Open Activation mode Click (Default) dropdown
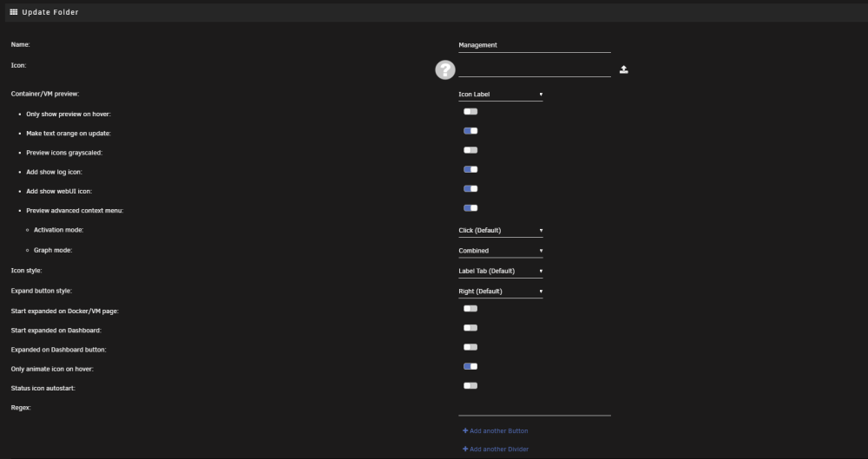 [x=501, y=230]
